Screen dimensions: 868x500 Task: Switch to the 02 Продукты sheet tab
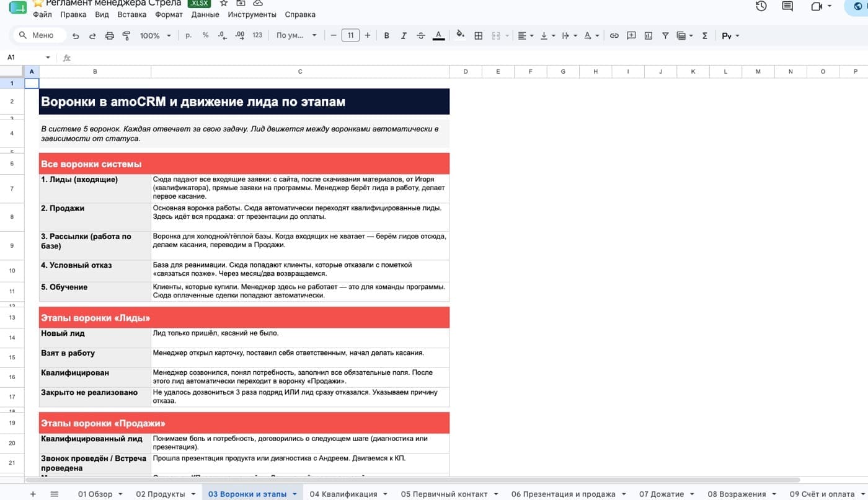(161, 494)
